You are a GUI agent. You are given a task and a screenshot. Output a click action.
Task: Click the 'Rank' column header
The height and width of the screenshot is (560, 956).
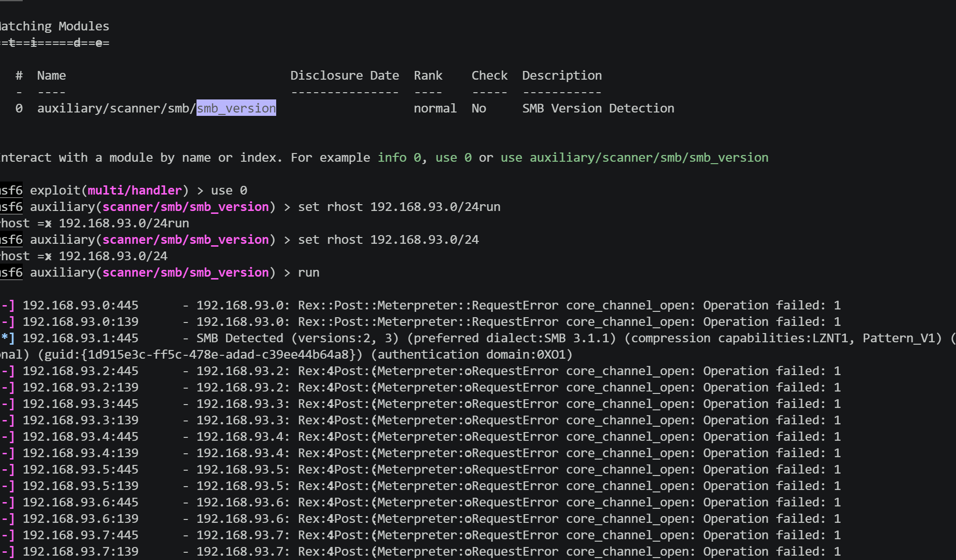coord(428,75)
